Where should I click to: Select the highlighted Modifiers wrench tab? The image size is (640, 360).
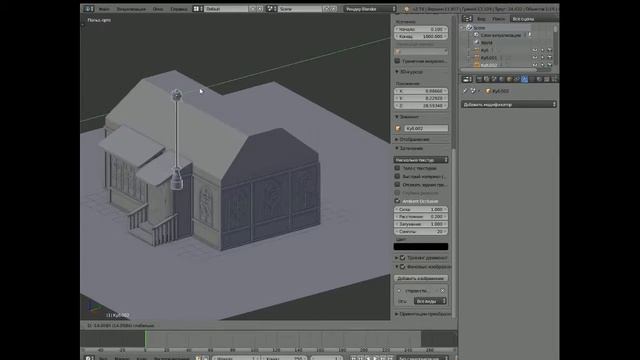[524, 79]
